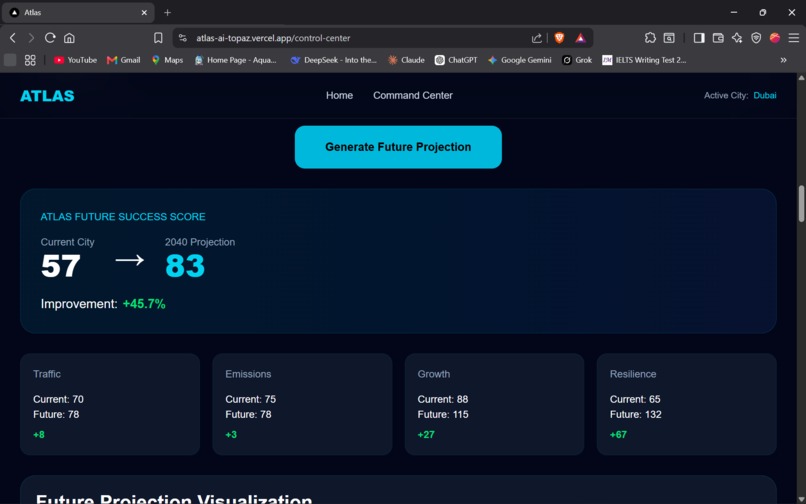The height and width of the screenshot is (504, 806).
Task: Open the Home Page - Aqua bookmark
Action: click(x=235, y=60)
